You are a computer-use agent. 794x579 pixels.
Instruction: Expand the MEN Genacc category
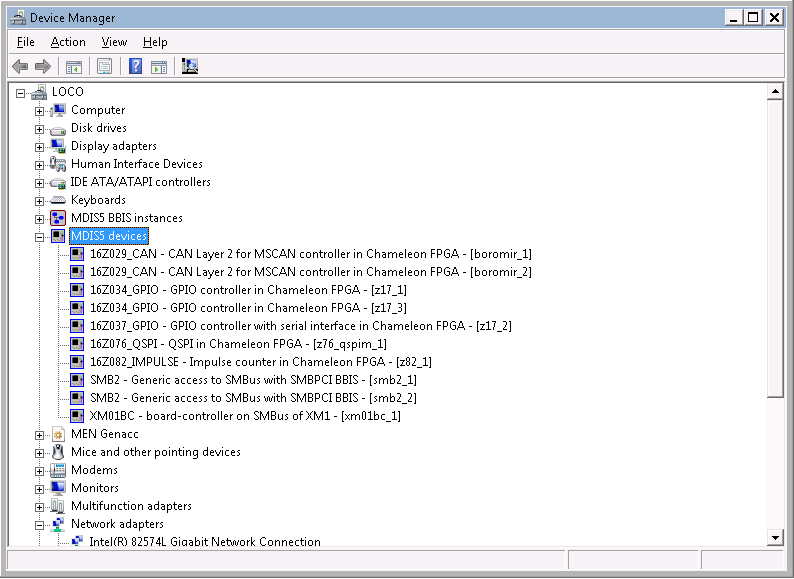pos(40,434)
